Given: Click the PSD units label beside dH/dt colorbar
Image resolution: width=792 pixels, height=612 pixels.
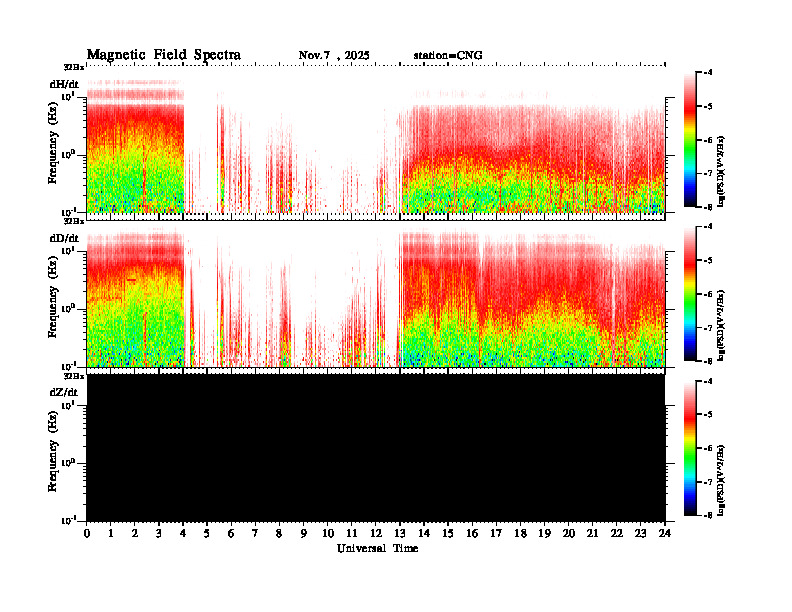Looking at the screenshot, I should click(722, 171).
